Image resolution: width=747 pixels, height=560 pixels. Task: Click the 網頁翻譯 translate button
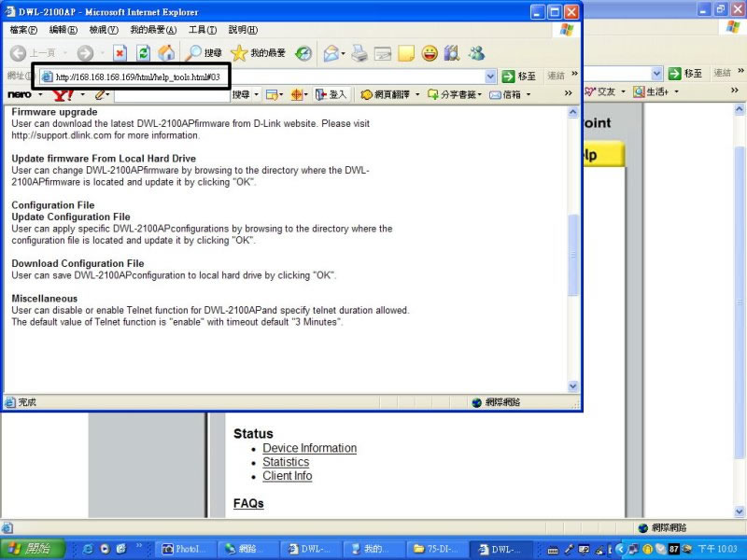[386, 94]
